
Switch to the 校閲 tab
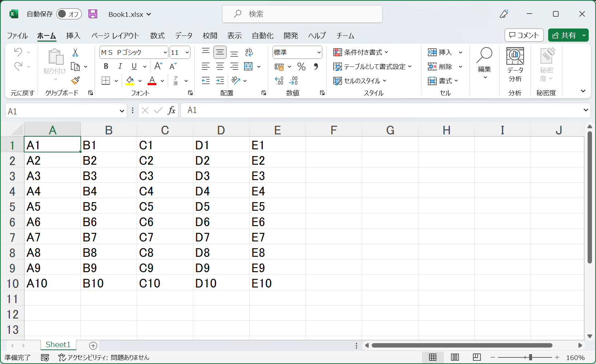pos(210,35)
